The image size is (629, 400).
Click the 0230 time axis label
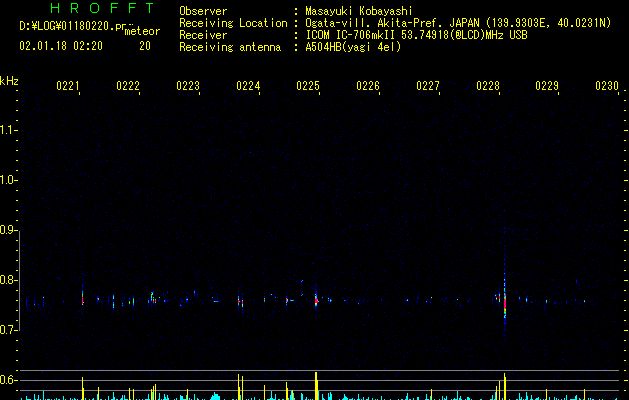click(x=607, y=86)
